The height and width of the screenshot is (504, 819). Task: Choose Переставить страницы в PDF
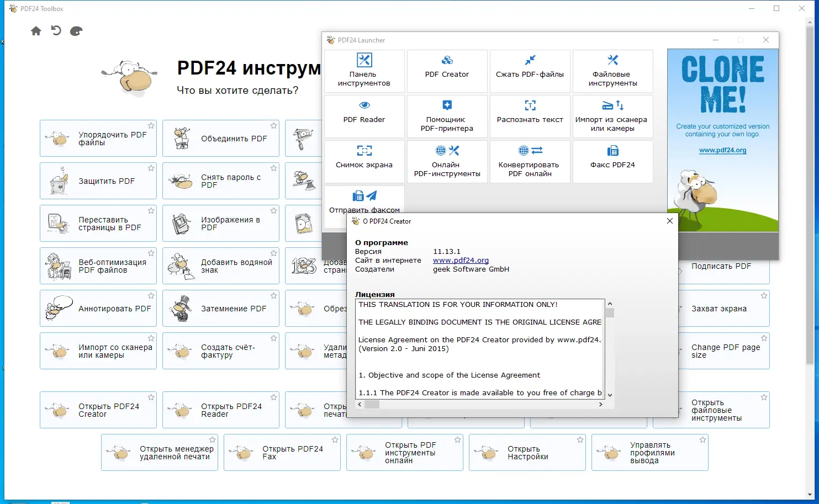[98, 224]
